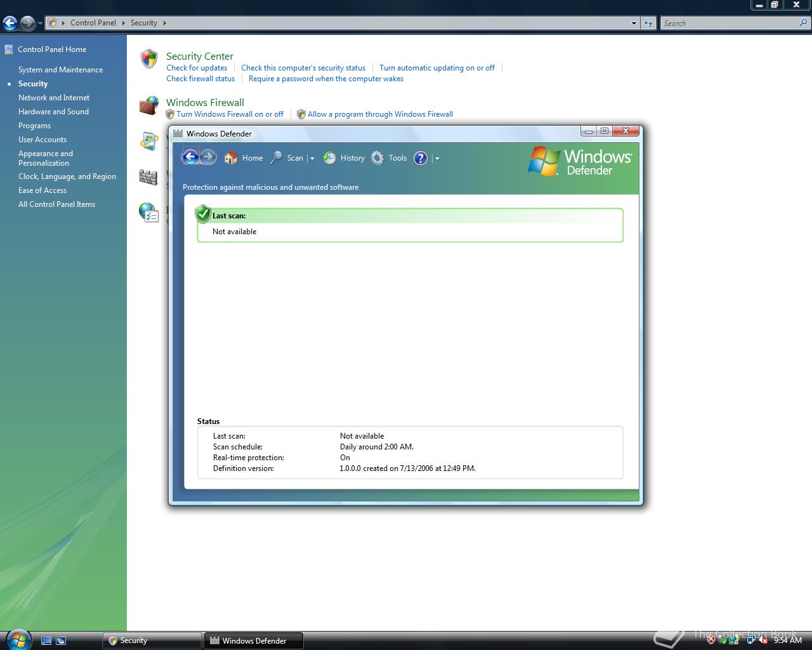
Task: Expand the Help options dropdown arrow
Action: (437, 159)
